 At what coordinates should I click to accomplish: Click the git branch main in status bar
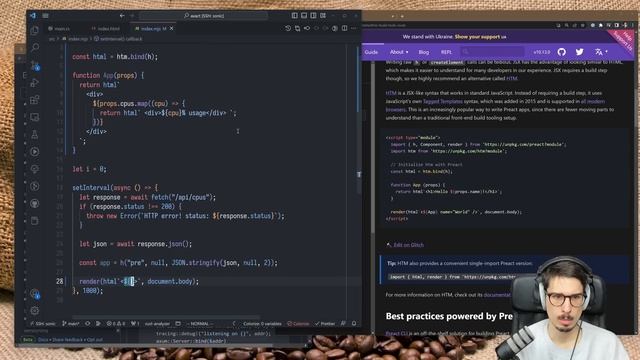[x=71, y=324]
